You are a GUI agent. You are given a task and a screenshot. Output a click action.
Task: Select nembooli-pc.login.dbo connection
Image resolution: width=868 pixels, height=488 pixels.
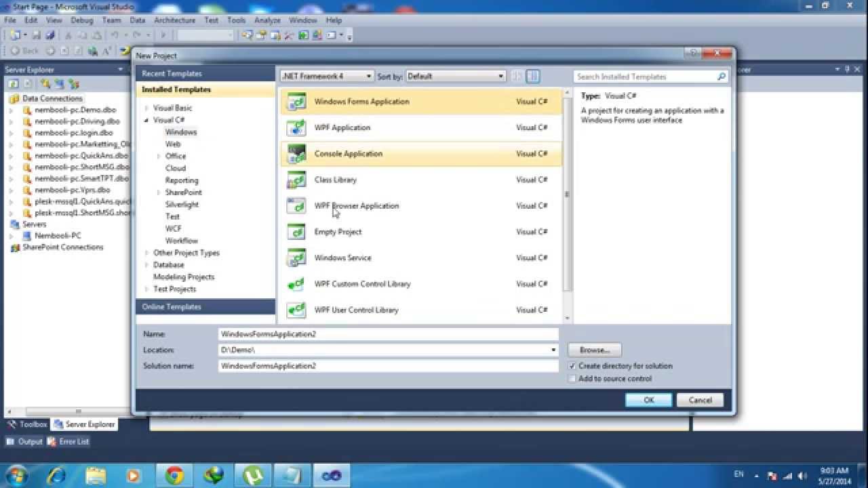click(x=74, y=133)
